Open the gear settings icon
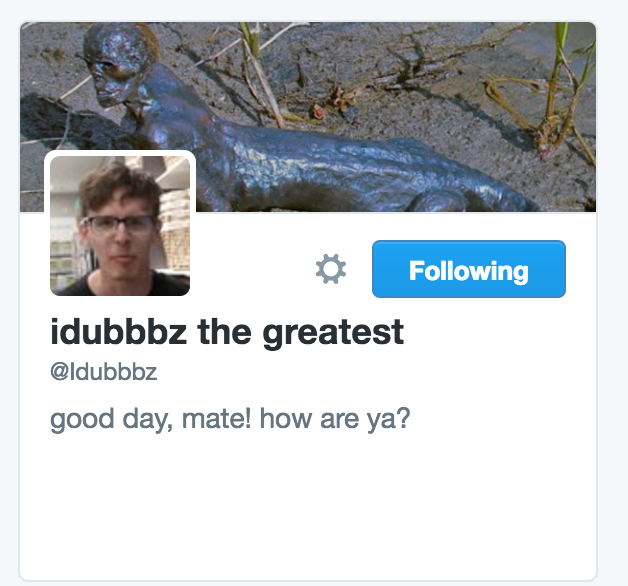Viewport: 628px width, 586px height. (x=330, y=269)
